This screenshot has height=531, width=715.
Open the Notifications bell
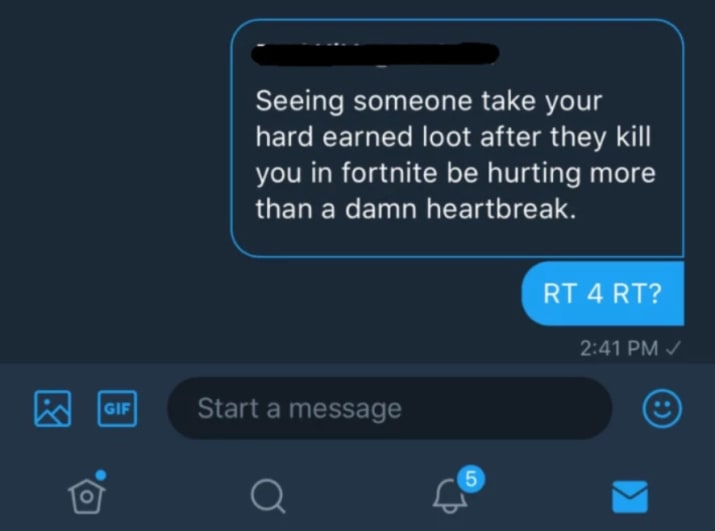pos(450,496)
